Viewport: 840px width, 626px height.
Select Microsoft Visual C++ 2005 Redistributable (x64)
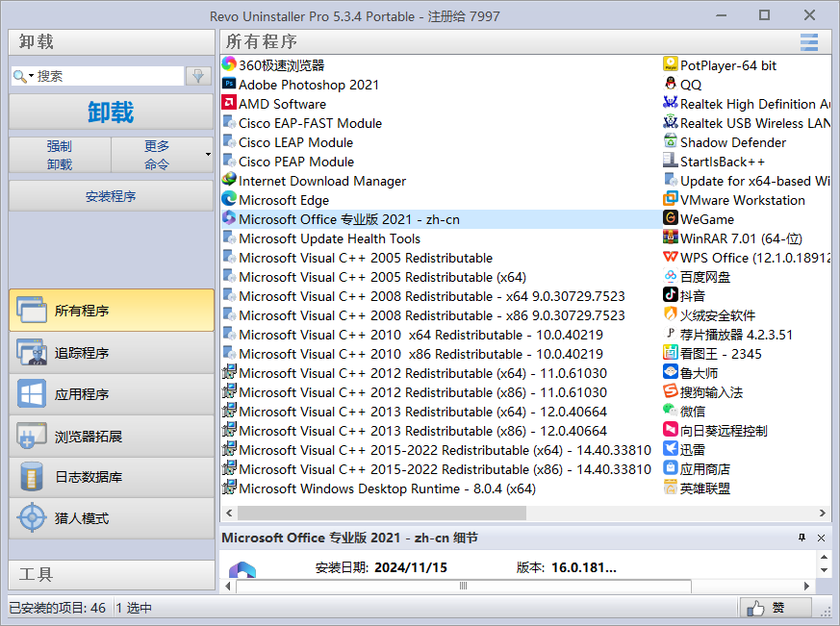click(x=383, y=277)
